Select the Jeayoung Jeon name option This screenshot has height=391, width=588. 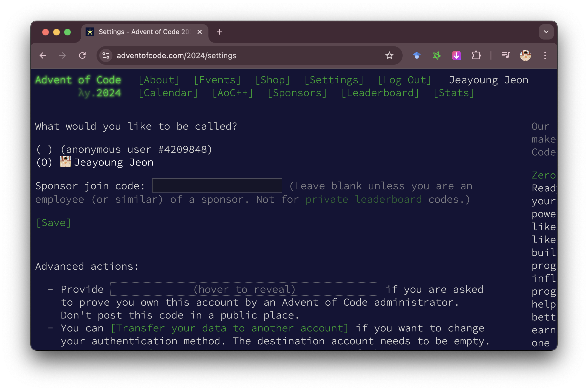[44, 163]
